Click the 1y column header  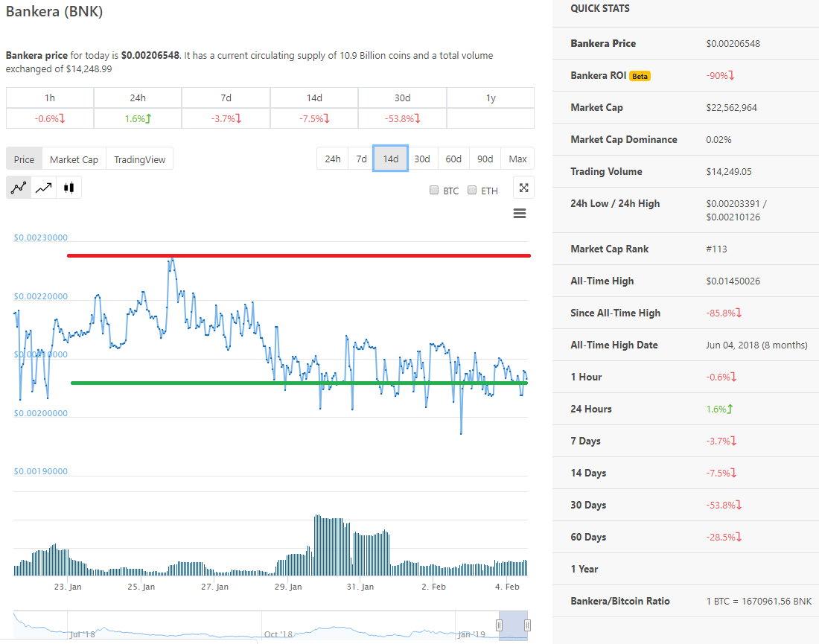point(491,98)
